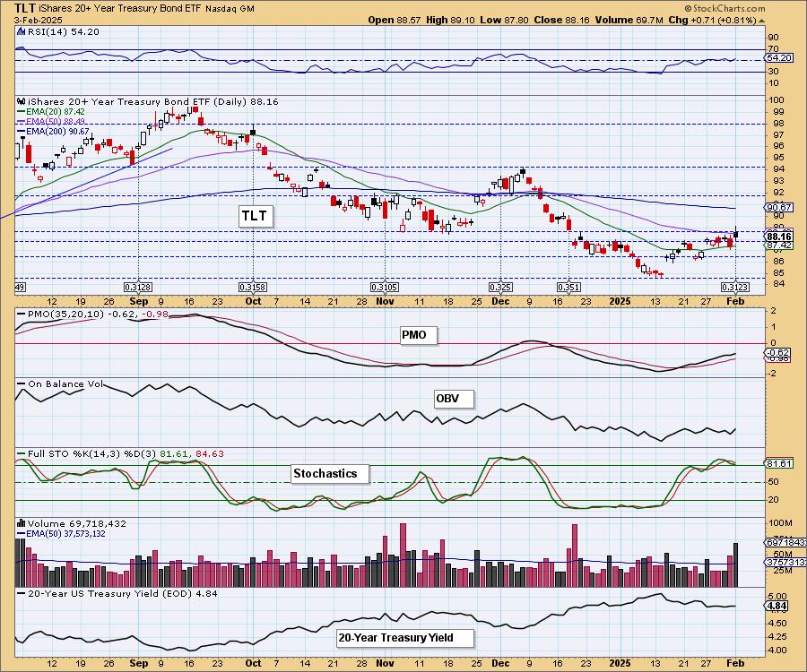
Task: Click the EMA(200) 90.67 legend text
Action: tap(57, 132)
